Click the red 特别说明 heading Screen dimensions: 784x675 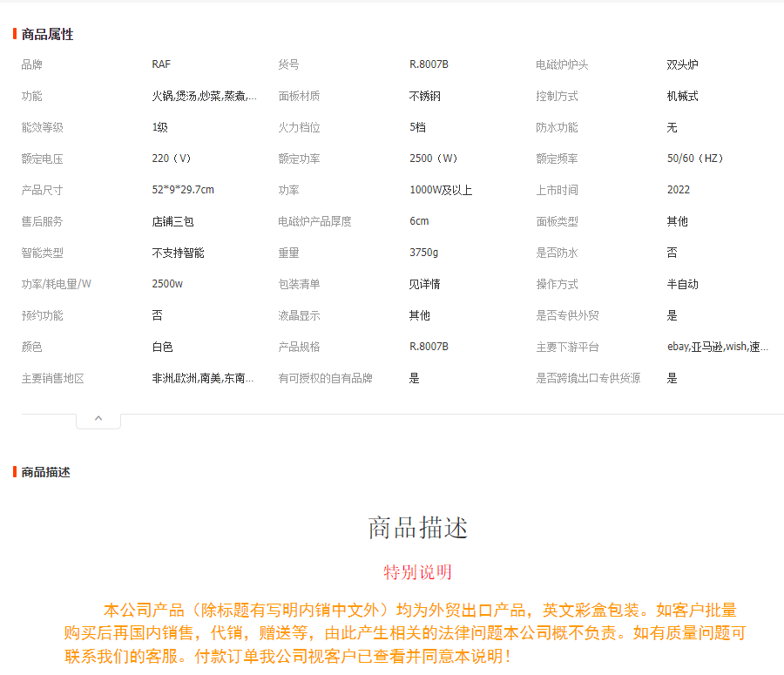tap(417, 572)
